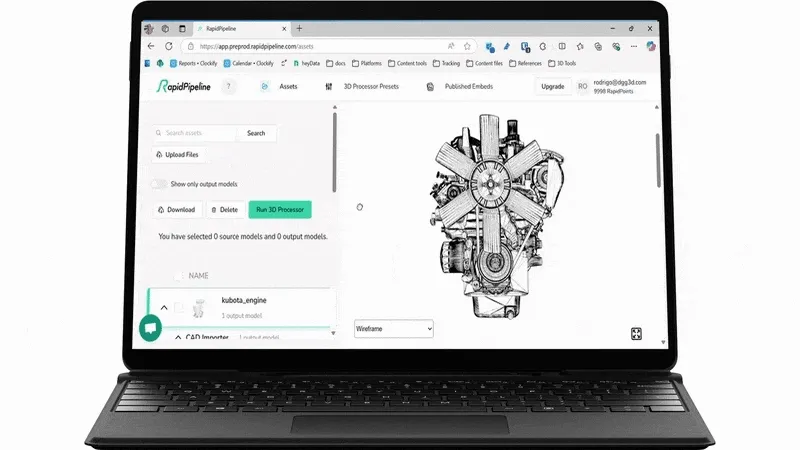Click the Search assets input field

(198, 133)
